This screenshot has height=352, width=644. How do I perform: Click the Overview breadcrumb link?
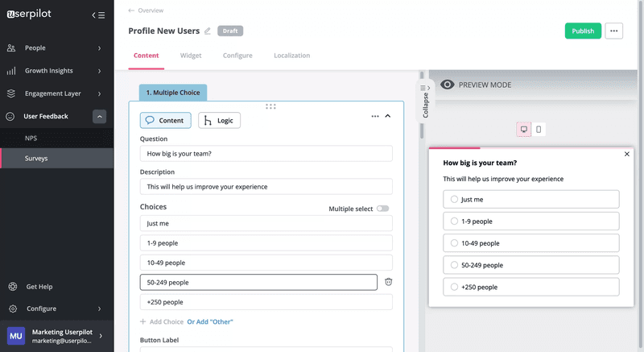[151, 10]
